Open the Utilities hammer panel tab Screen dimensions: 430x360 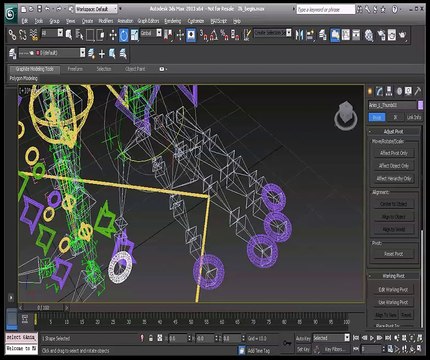(x=418, y=91)
